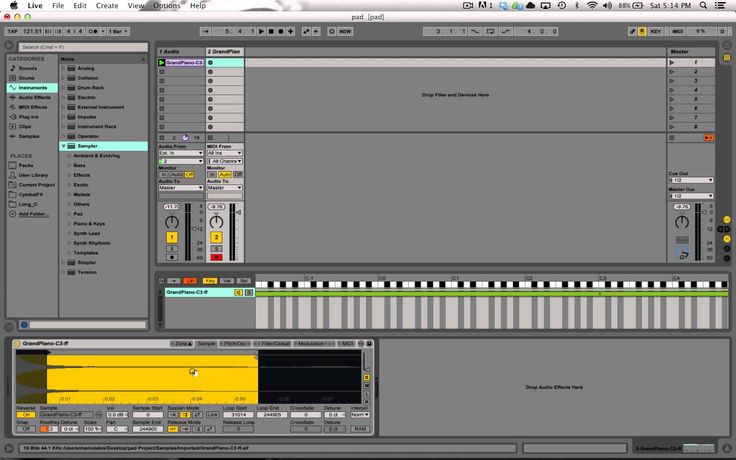Expand the Drum Rack folder
This screenshot has width=736, height=460.
tap(63, 88)
